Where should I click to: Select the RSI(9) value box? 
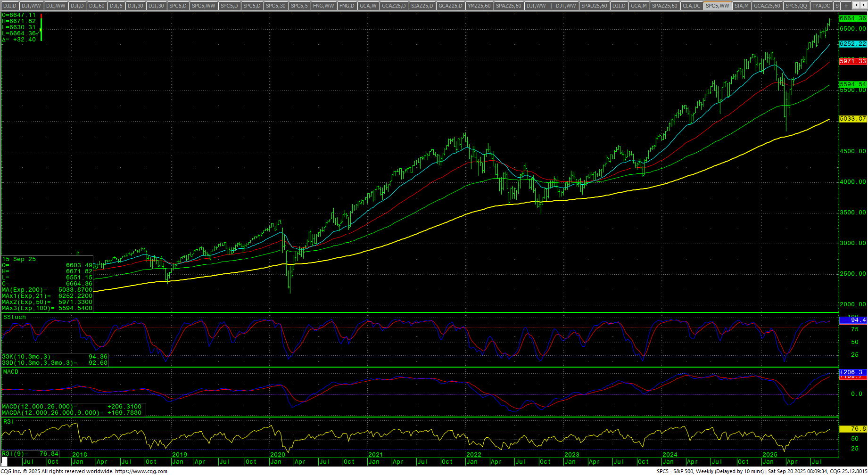tap(30, 454)
